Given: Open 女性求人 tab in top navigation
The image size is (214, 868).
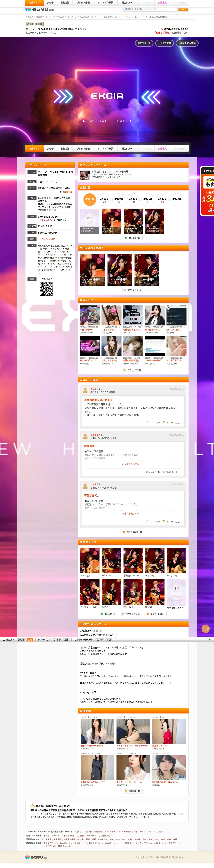Looking at the screenshot, I should pos(162,3).
